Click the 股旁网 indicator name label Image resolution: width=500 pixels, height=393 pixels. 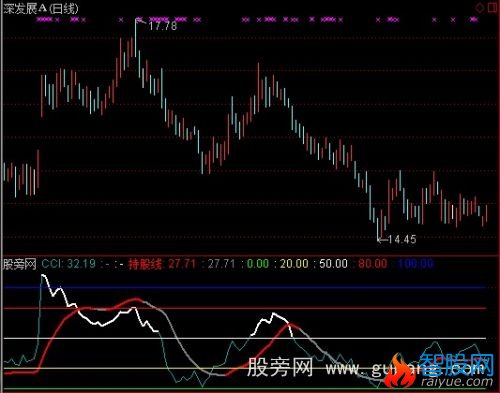tap(20, 264)
